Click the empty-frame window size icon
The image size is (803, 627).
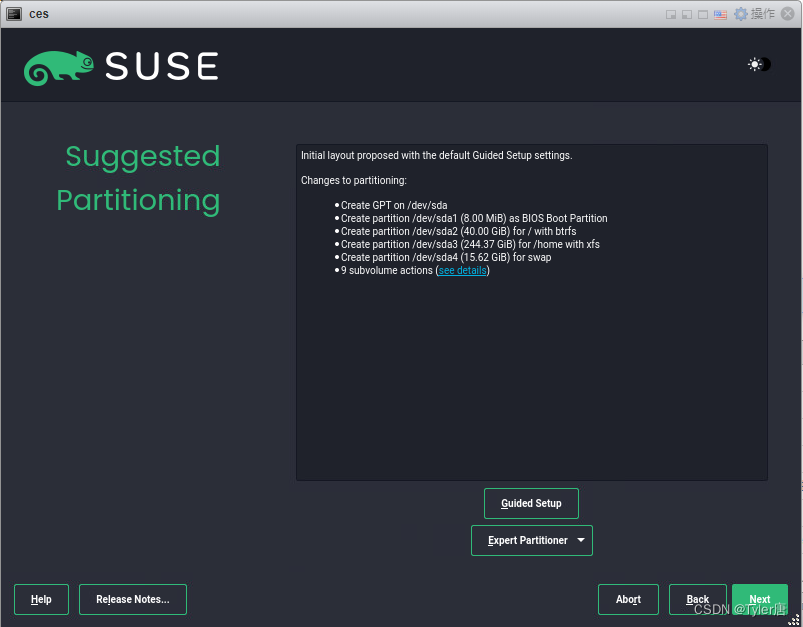pos(701,13)
